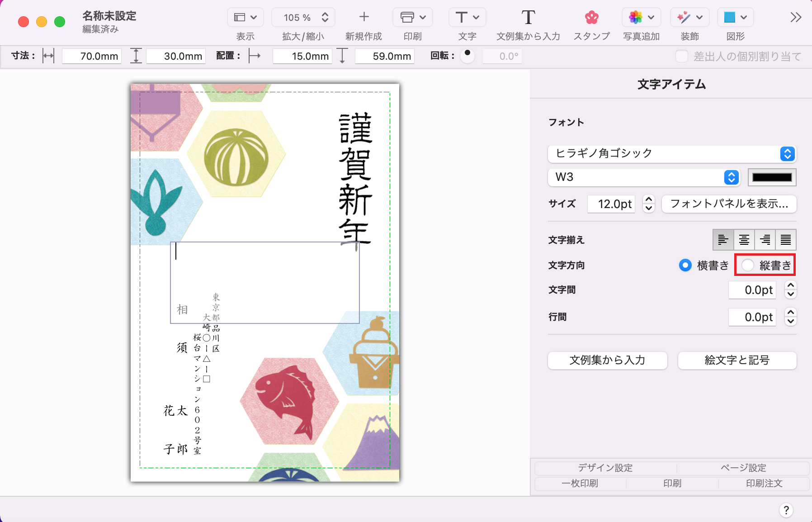Open the black font color swatch

pyautogui.click(x=772, y=177)
